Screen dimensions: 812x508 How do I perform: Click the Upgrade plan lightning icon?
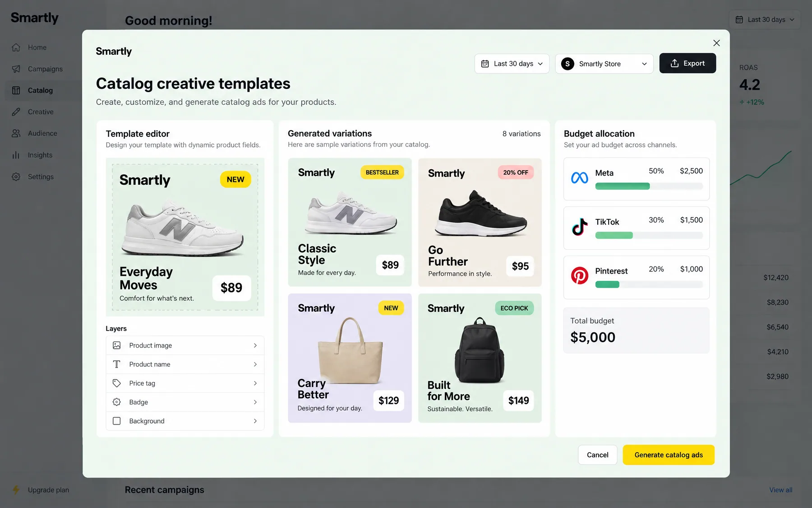point(16,490)
